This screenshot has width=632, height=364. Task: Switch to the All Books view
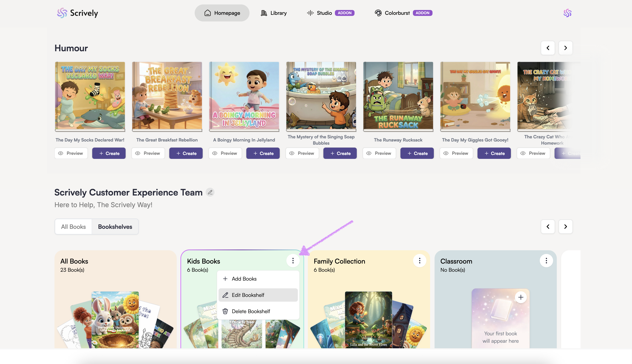73,227
